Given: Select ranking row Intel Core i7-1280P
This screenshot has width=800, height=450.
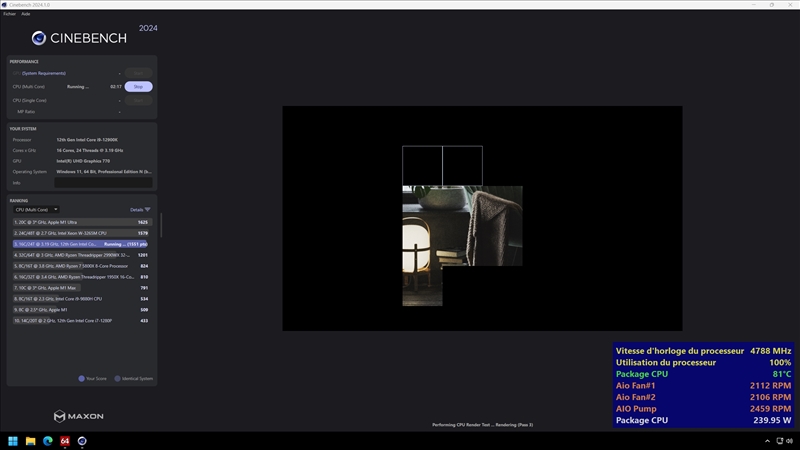Looking at the screenshot, I should point(81,321).
